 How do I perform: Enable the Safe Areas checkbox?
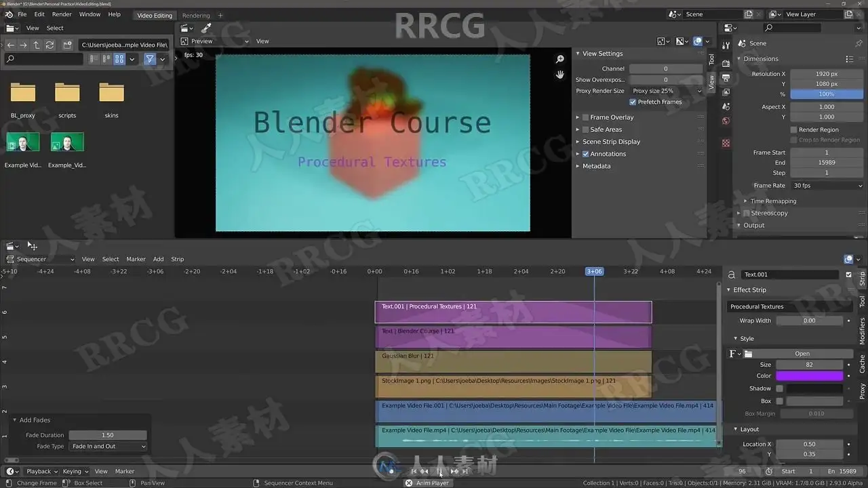[x=586, y=129]
